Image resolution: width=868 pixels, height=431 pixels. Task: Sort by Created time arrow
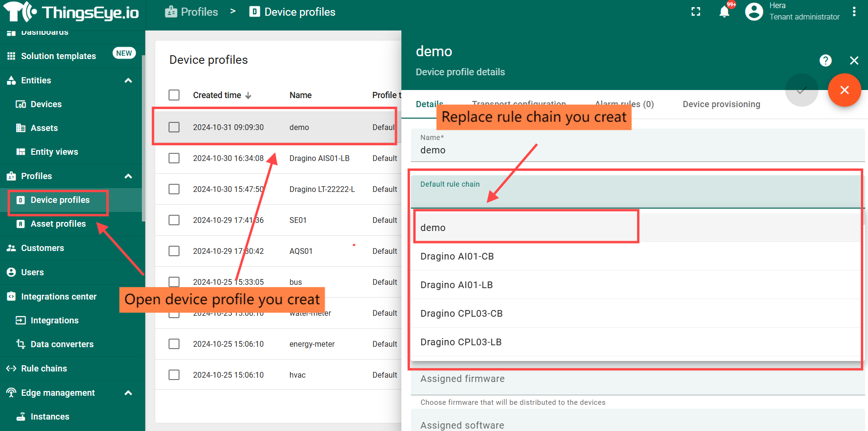coord(248,96)
